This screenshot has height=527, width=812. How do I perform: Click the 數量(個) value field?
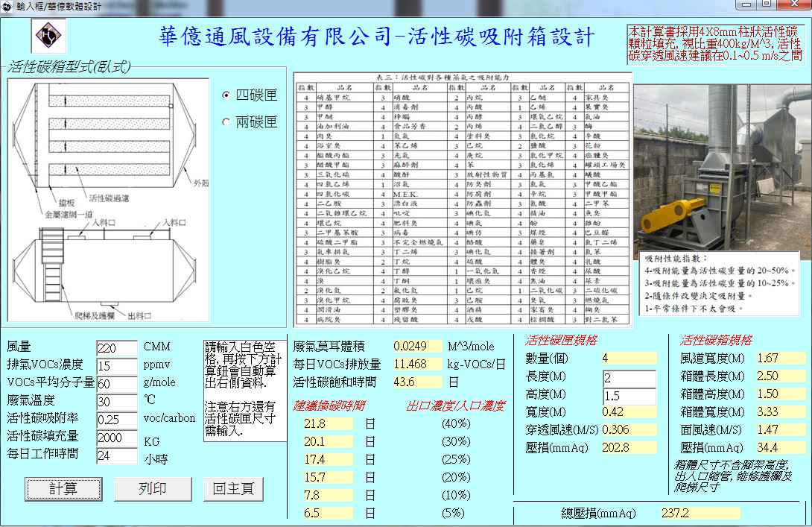629,358
